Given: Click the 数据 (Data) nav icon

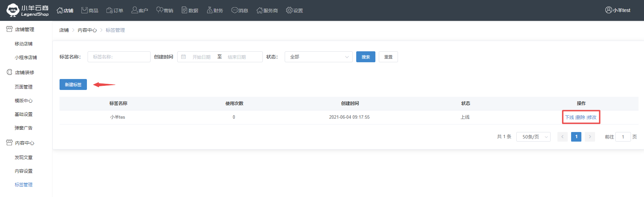Looking at the screenshot, I should click(185, 10).
